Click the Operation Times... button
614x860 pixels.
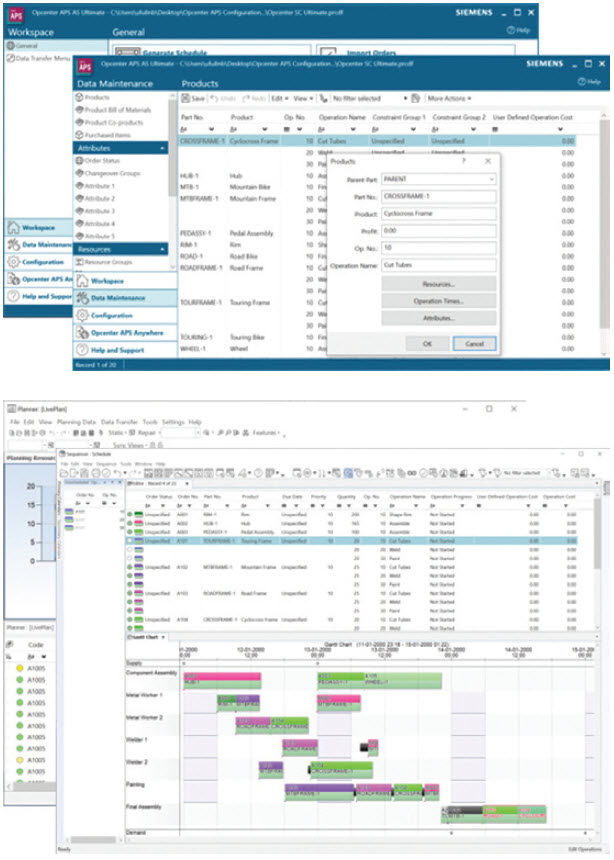439,301
